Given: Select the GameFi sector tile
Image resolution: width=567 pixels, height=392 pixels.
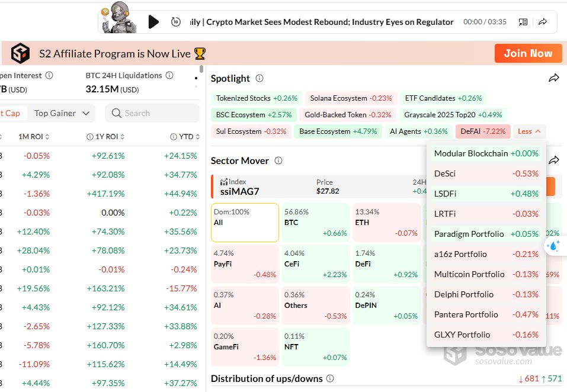Looking at the screenshot, I should coord(245,346).
